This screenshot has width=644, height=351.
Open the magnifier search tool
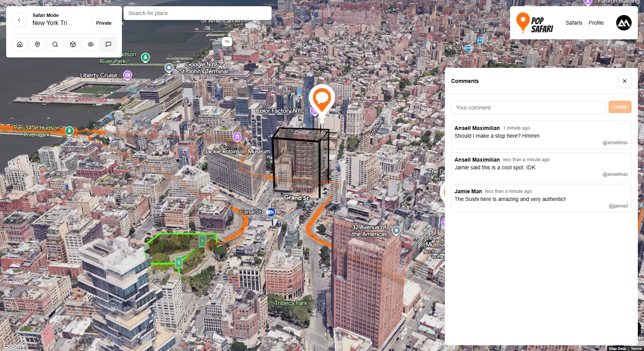pos(55,44)
